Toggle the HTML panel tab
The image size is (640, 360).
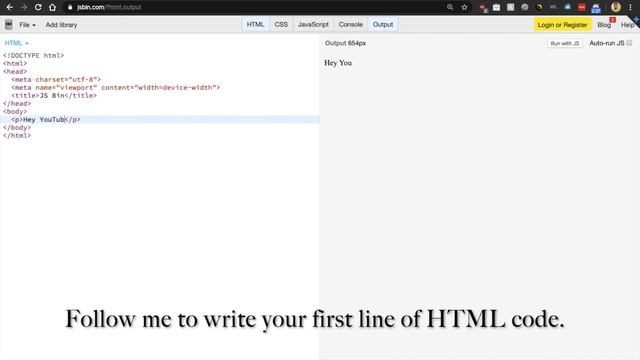[x=255, y=24]
